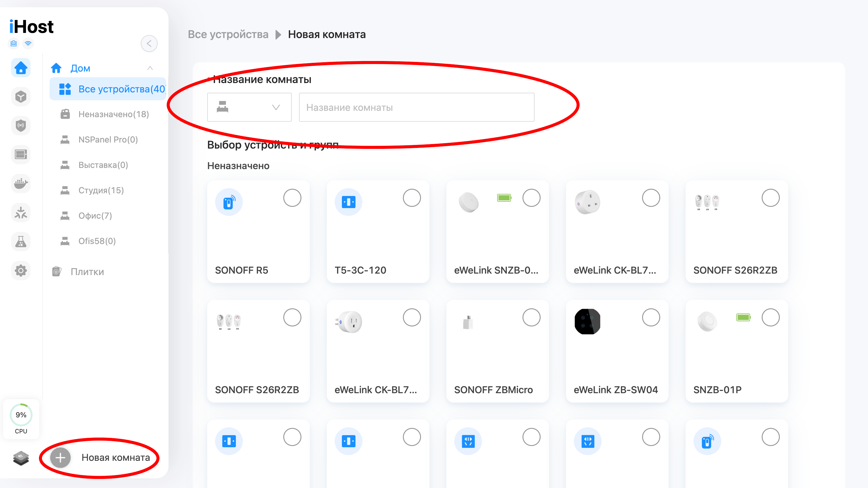Click the battery icon on eWeLink SNZB-0... card
This screenshot has height=488, width=868.
pos(504,198)
